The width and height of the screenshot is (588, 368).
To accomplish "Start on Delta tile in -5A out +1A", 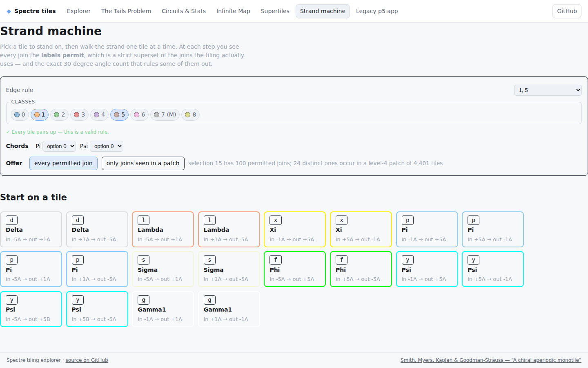I will click(x=31, y=229).
